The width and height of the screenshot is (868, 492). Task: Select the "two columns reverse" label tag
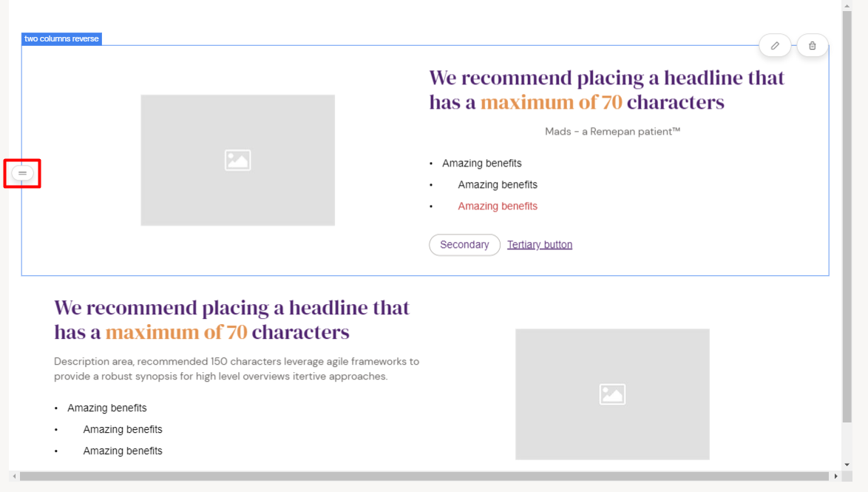pos(61,39)
